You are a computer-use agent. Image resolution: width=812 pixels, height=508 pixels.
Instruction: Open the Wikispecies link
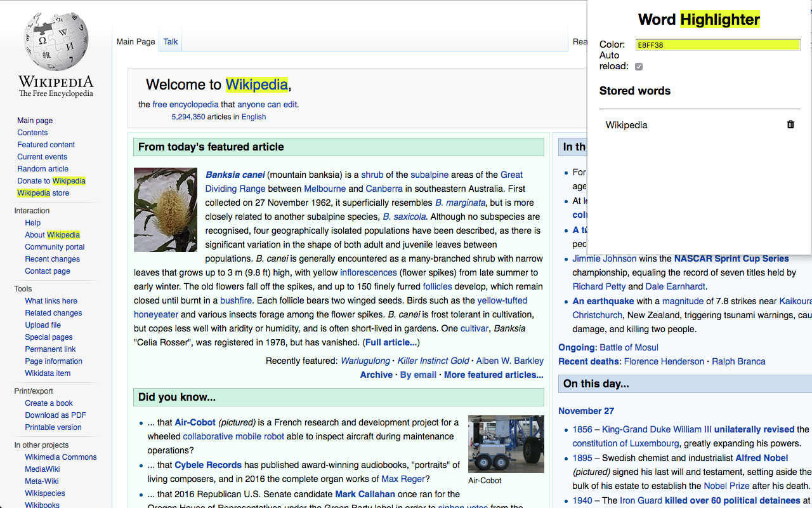(45, 493)
